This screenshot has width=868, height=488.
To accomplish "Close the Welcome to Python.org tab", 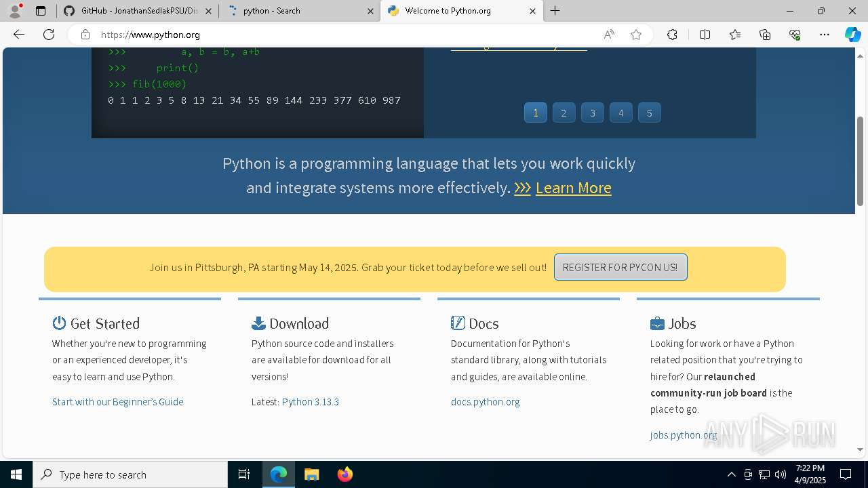I will (532, 11).
